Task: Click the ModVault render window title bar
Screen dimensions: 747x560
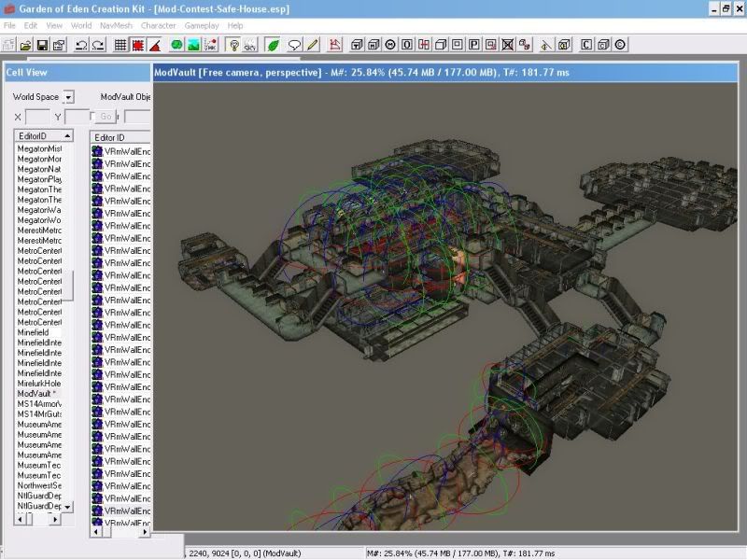Action: click(x=445, y=73)
